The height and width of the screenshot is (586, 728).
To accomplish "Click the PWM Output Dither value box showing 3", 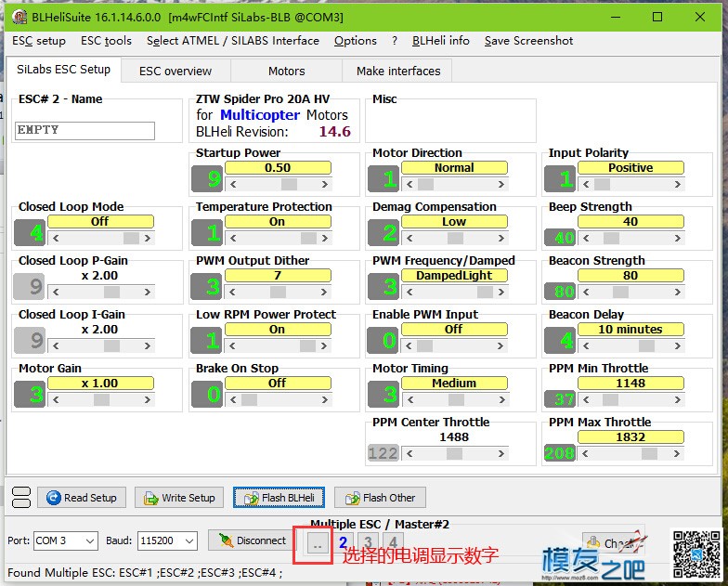I will pos(207,286).
